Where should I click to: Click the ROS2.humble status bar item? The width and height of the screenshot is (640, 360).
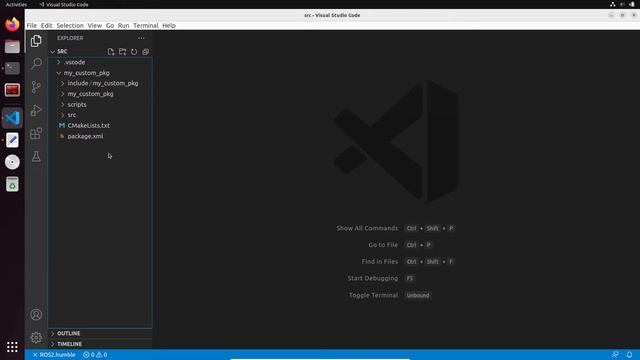tap(54, 355)
